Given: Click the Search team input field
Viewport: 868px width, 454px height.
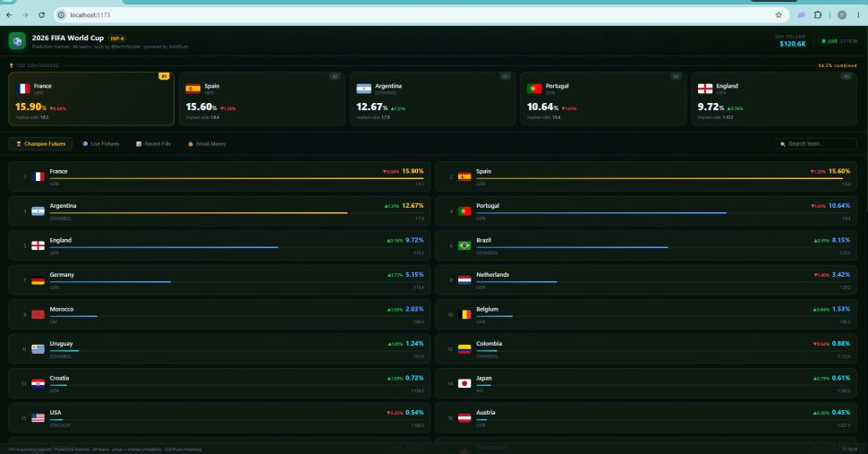Looking at the screenshot, I should 816,144.
